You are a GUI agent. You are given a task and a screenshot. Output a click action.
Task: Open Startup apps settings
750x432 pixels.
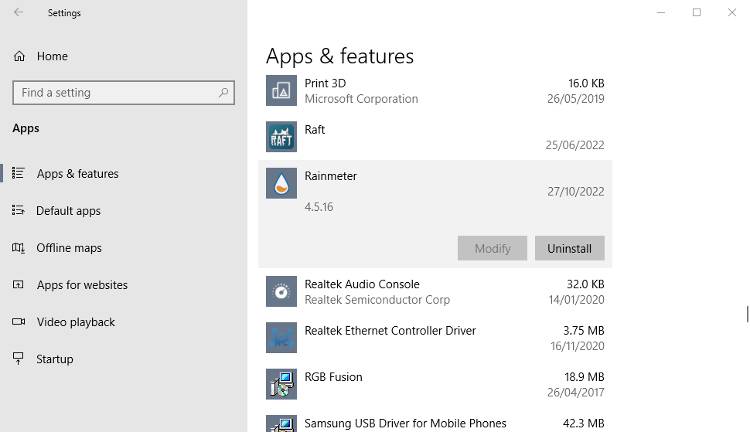55,359
